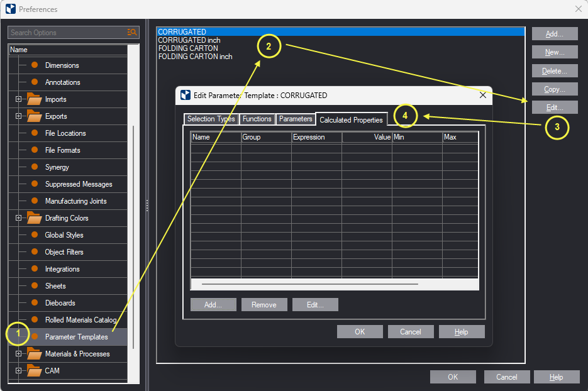Click the Imports folder icon
The image size is (588, 391).
(34, 99)
